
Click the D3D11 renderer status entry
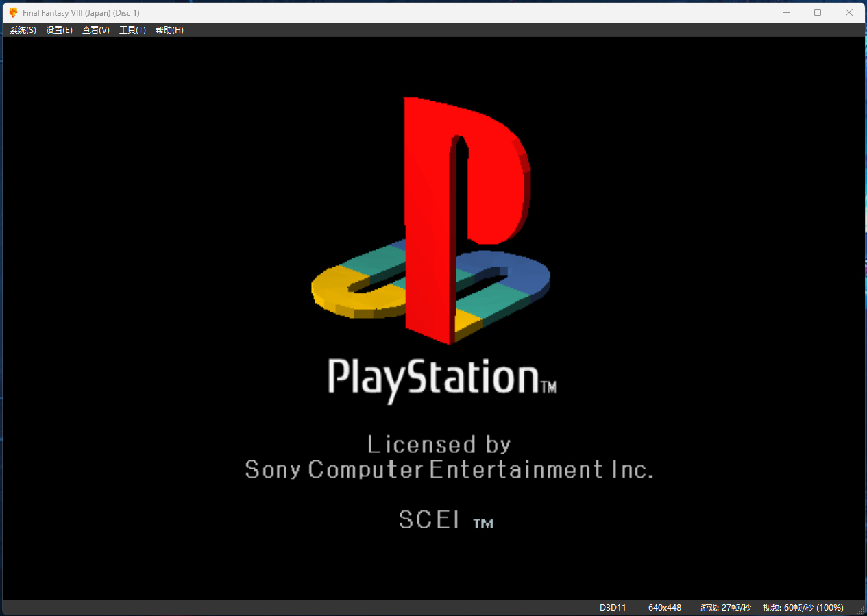(x=613, y=608)
